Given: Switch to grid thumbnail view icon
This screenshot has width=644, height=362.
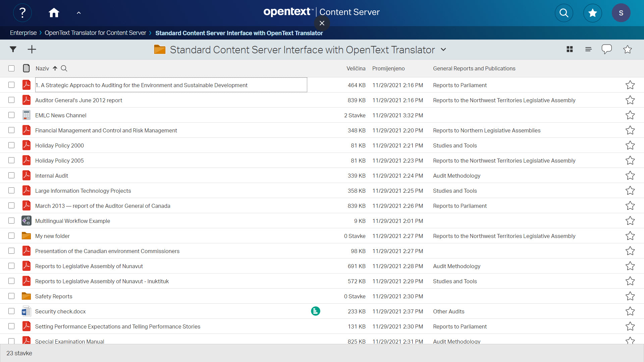Looking at the screenshot, I should [570, 49].
